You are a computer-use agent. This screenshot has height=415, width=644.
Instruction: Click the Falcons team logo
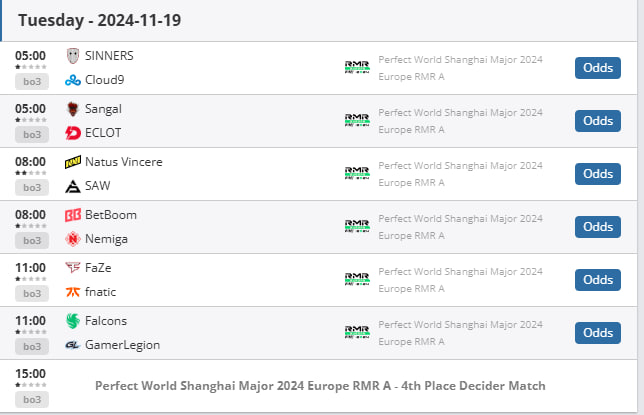[73, 321]
